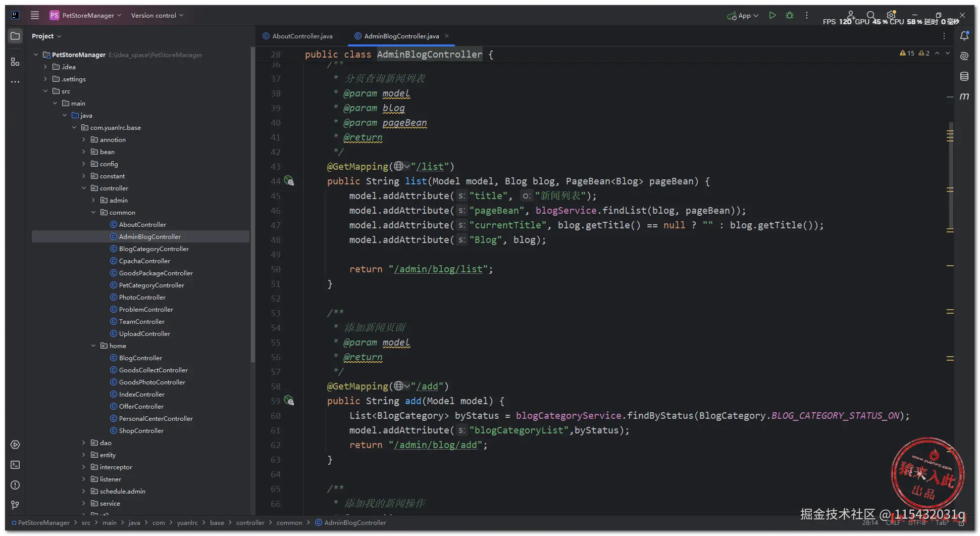
Task: Click the /admin/blog/add link string
Action: tap(435, 445)
